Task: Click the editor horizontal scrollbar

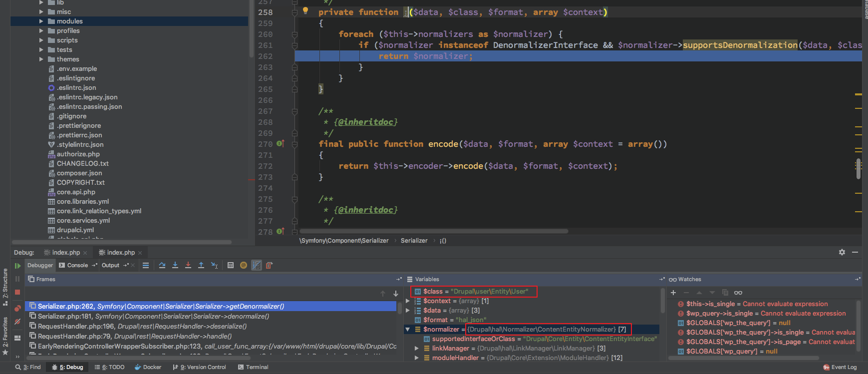Action: pyautogui.click(x=432, y=231)
